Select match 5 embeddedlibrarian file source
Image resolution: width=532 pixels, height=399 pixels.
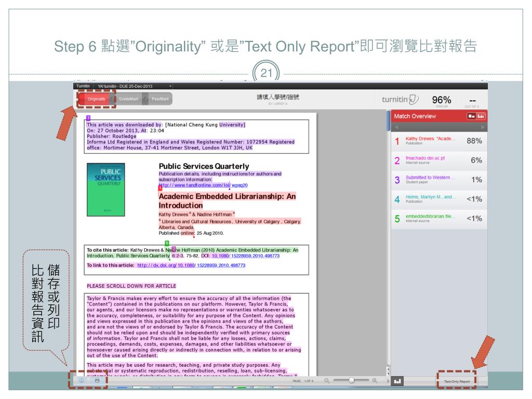439,219
